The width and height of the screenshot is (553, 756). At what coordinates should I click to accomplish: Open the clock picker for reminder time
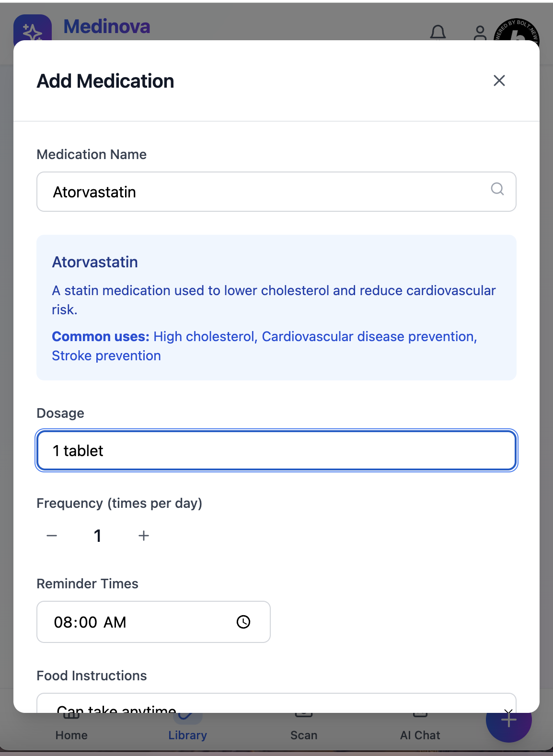click(x=243, y=622)
